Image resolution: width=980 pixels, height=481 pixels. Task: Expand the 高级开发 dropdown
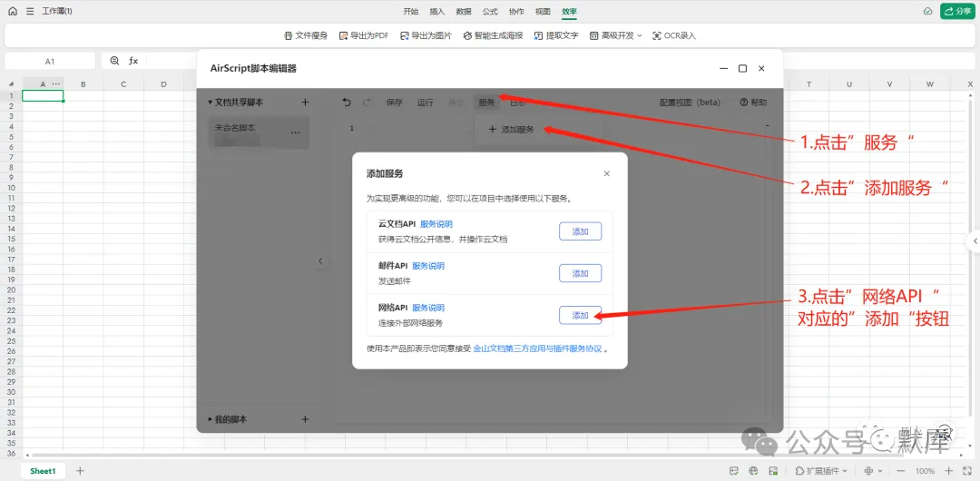tap(615, 35)
